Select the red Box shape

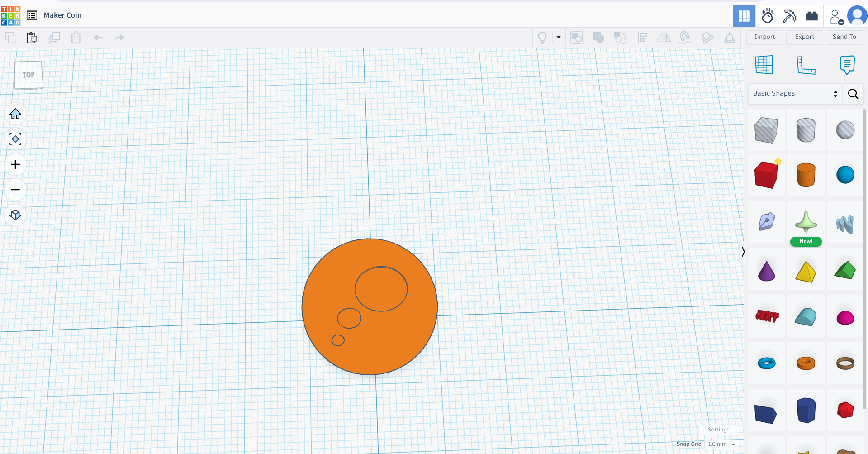point(766,175)
